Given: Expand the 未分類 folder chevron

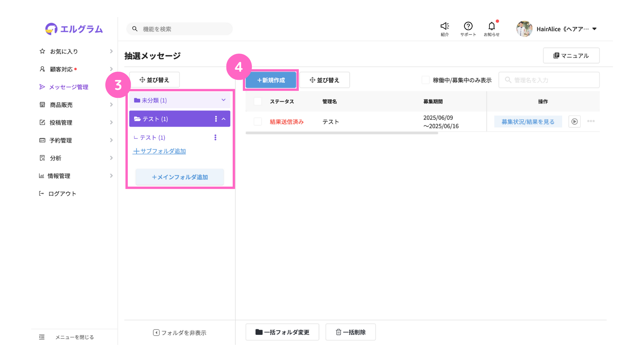Looking at the screenshot, I should pyautogui.click(x=223, y=100).
